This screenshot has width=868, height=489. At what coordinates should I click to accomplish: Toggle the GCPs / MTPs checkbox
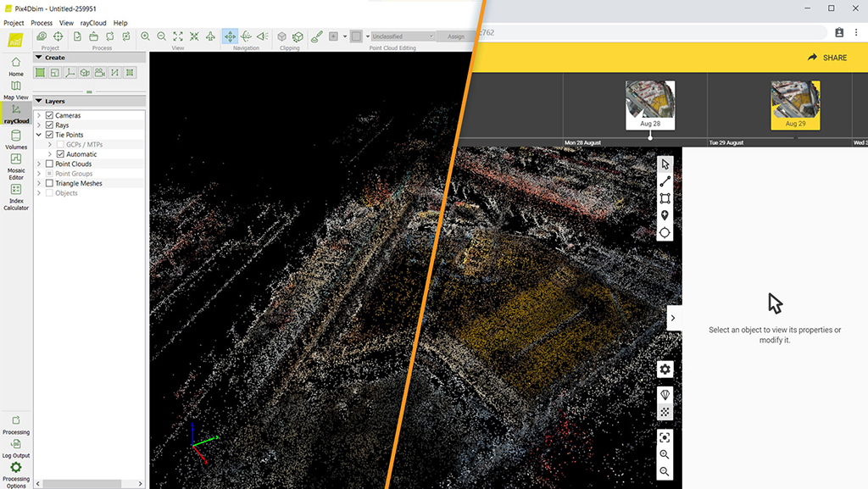(x=60, y=144)
